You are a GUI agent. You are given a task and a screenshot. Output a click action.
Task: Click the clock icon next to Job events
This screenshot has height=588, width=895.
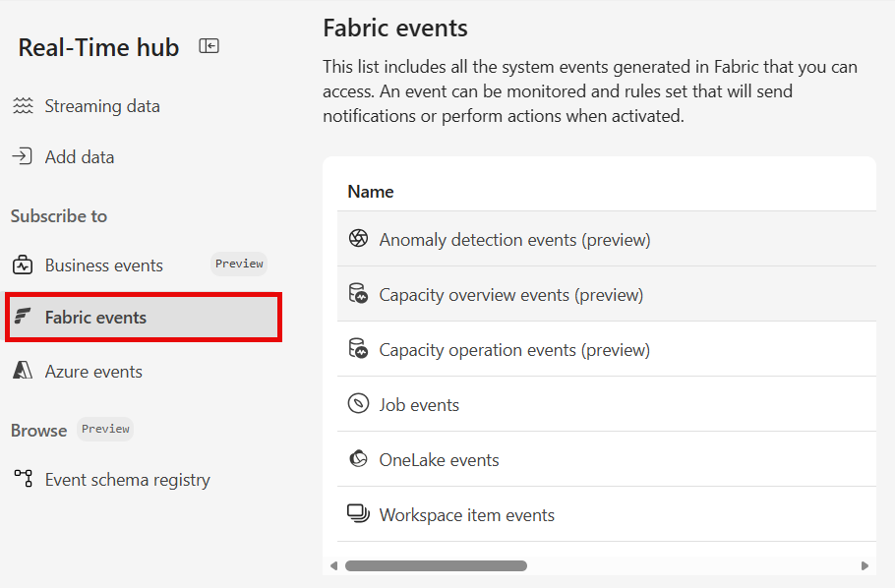pyautogui.click(x=358, y=403)
